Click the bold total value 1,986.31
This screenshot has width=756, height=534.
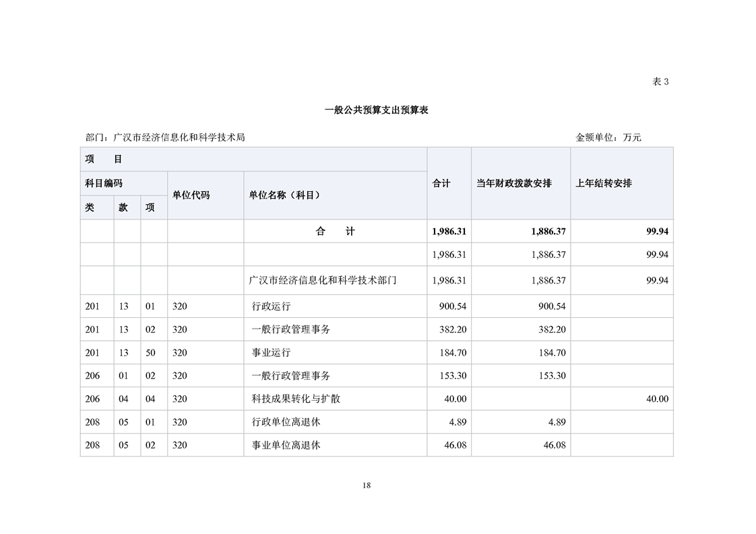pyautogui.click(x=449, y=232)
